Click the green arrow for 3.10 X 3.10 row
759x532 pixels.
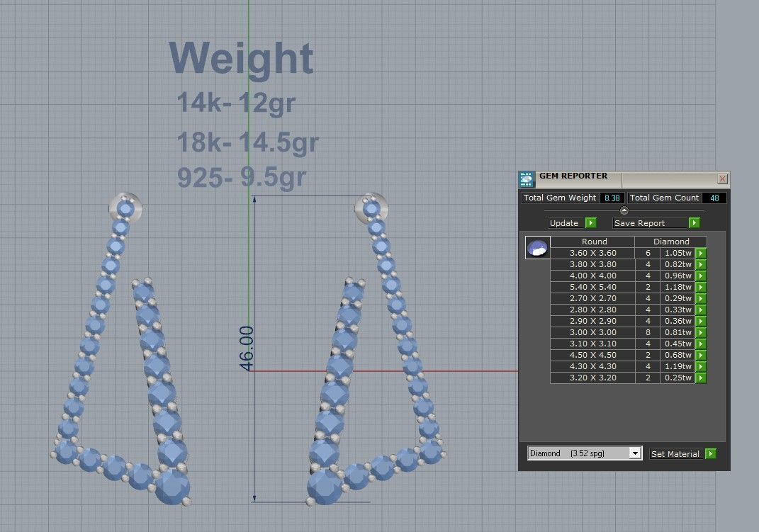pos(700,344)
